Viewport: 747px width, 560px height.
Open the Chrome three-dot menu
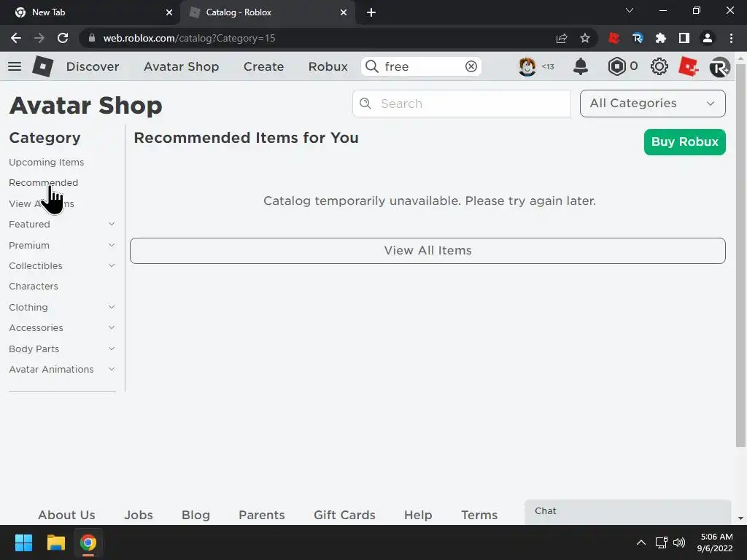(731, 38)
